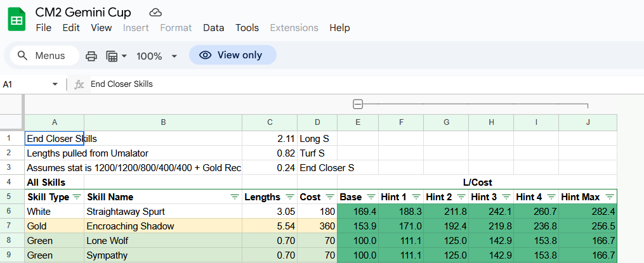
Task: Click the print icon in toolbar
Action: [x=91, y=56]
